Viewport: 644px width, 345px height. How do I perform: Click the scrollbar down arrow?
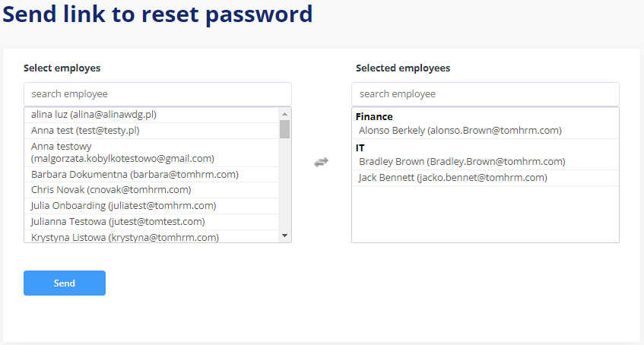284,236
